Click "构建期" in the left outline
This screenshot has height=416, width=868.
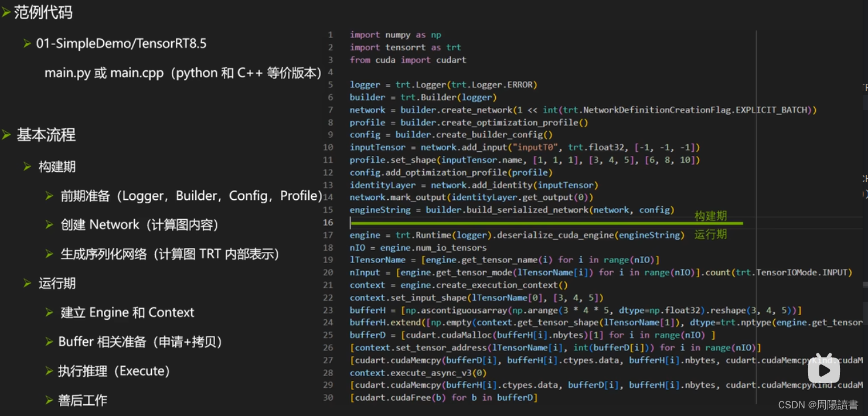click(57, 166)
